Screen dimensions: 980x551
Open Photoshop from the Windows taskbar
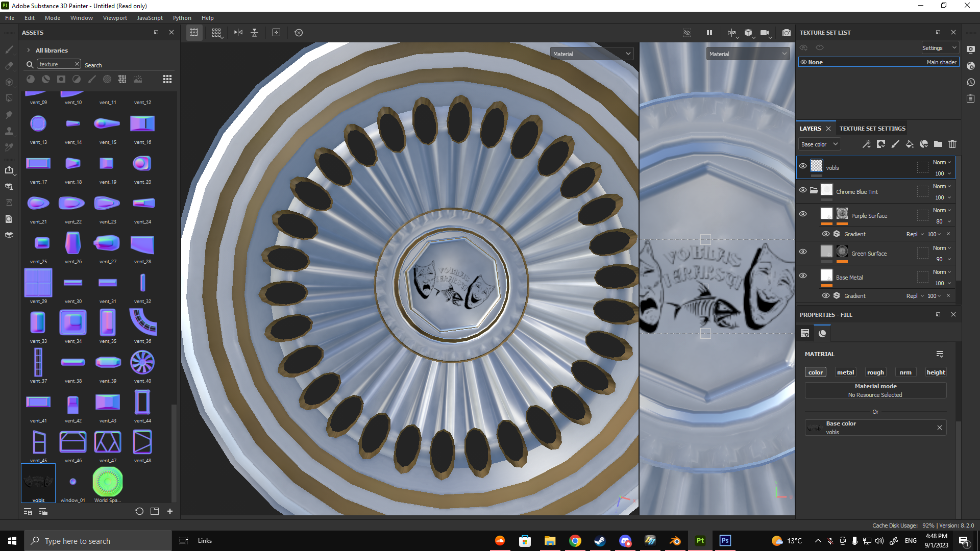(x=725, y=541)
